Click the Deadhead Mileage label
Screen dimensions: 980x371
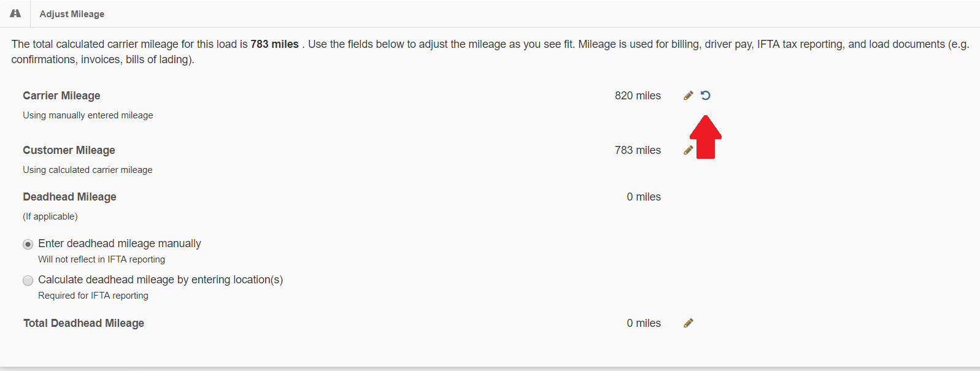69,197
